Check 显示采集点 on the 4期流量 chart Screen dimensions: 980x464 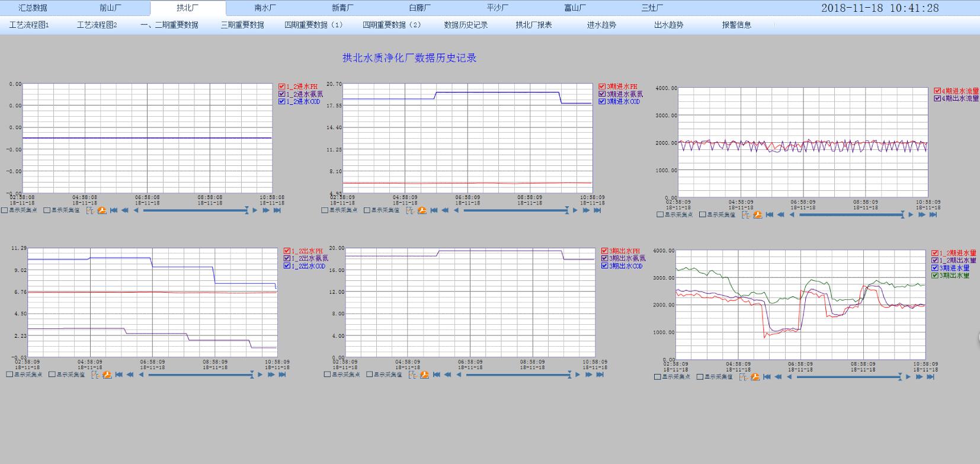(660, 215)
